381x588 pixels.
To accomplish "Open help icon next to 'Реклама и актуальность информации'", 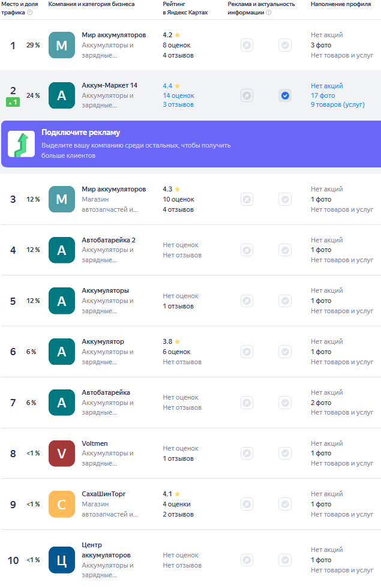I will (269, 13).
